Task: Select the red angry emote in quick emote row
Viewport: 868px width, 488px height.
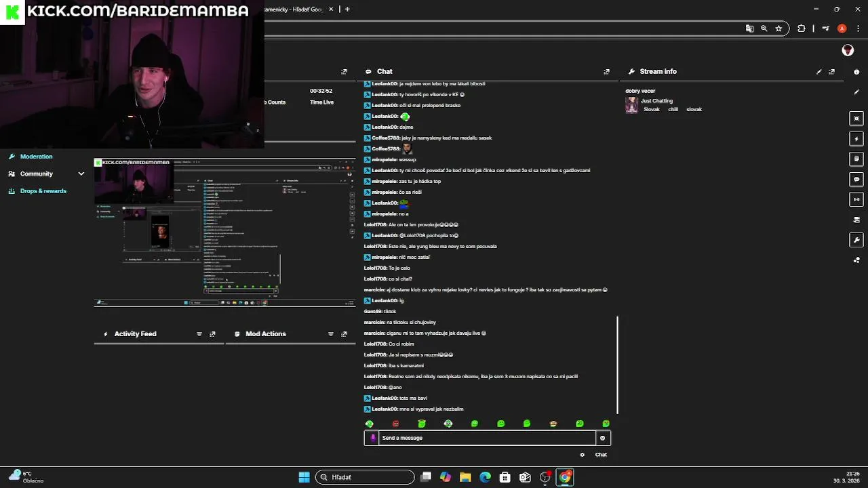Action: click(x=396, y=424)
